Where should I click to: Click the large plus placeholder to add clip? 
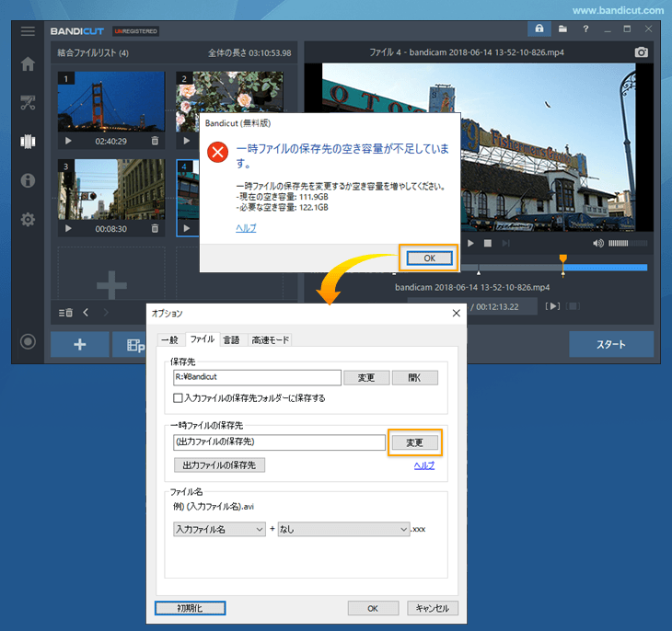point(111,285)
